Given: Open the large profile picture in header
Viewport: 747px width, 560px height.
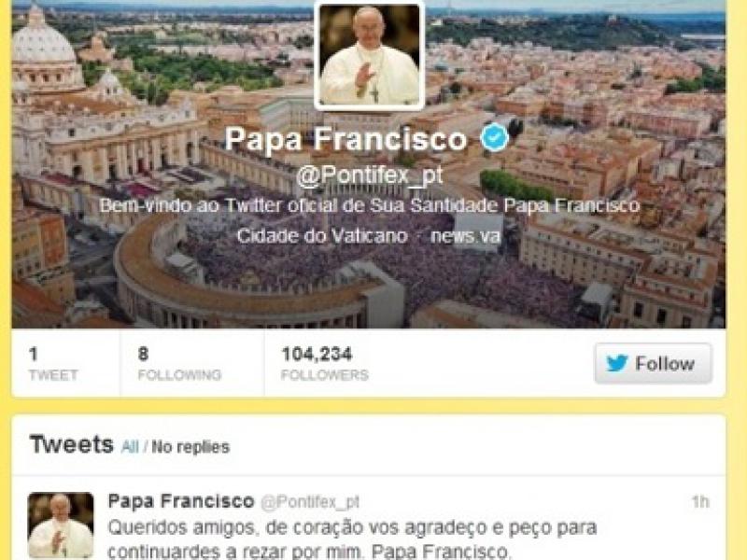Looking at the screenshot, I should coord(369,55).
